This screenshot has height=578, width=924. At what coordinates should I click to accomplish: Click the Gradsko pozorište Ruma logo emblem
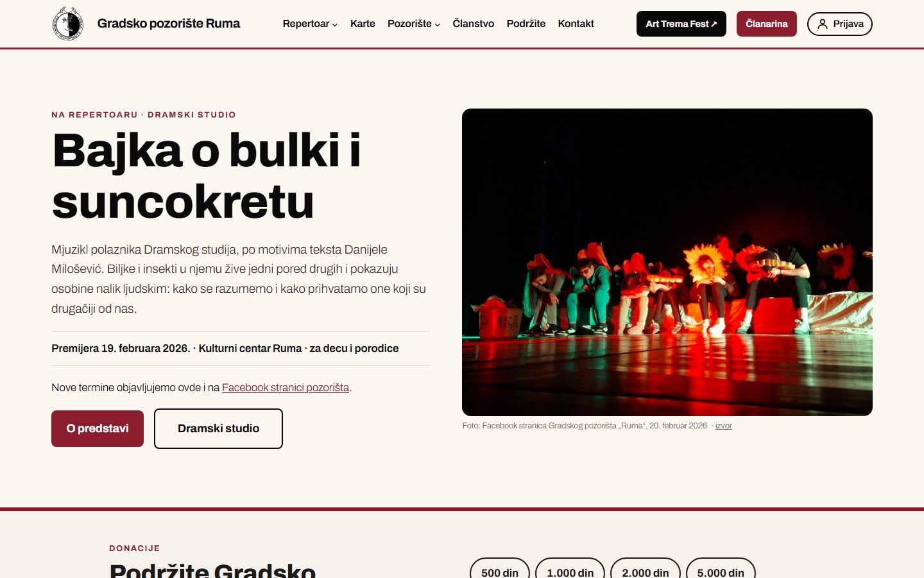[67, 24]
